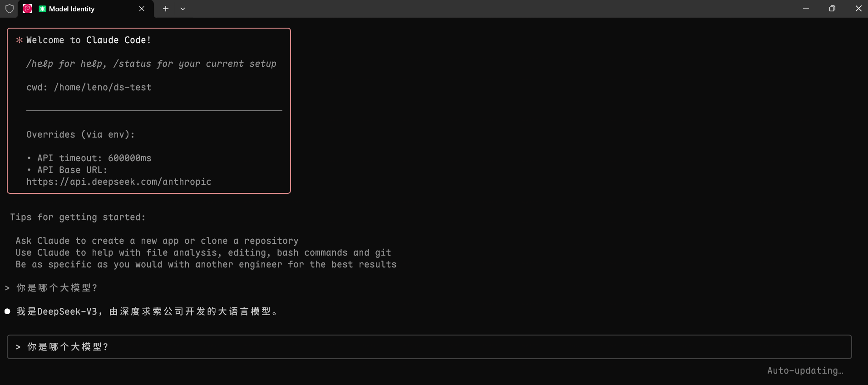This screenshot has height=385, width=868.
Task: Minimize the terminal window
Action: 806,9
